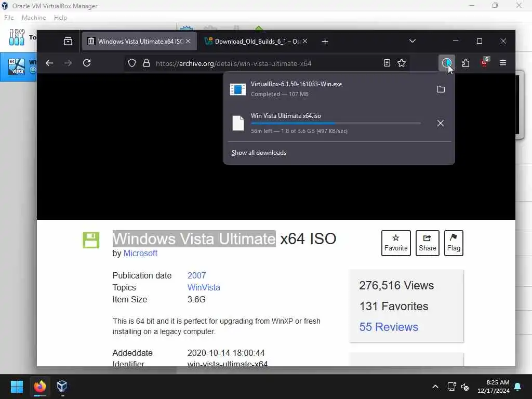
Task: Click VirtualBox-6.1.50-161033-Win.exe filename
Action: click(x=296, y=84)
